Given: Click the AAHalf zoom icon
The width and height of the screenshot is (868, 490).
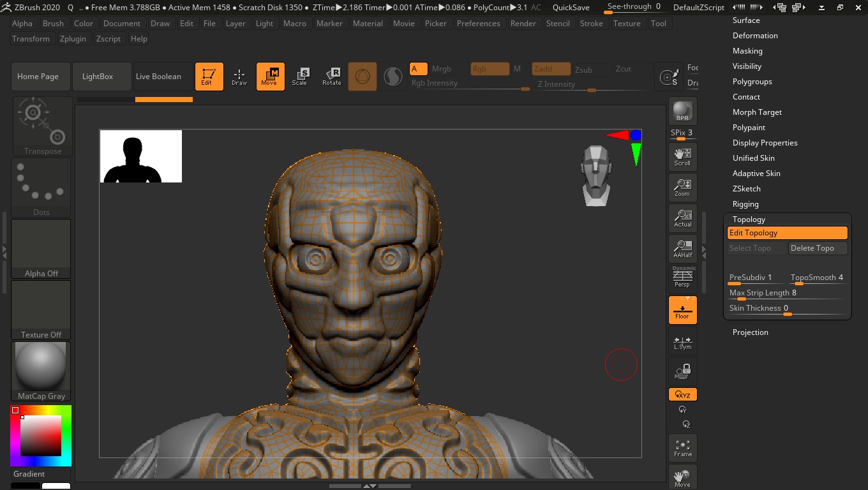Looking at the screenshot, I should [x=682, y=248].
